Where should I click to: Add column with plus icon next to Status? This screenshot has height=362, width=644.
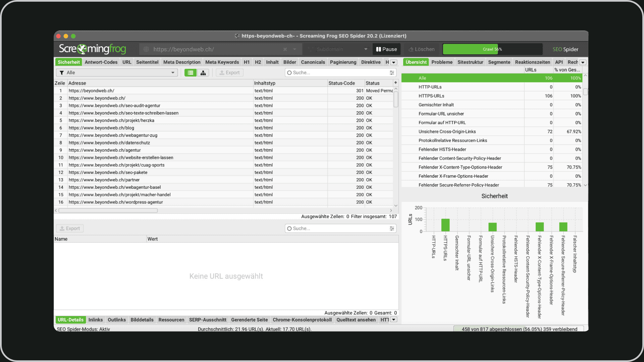[x=395, y=83]
